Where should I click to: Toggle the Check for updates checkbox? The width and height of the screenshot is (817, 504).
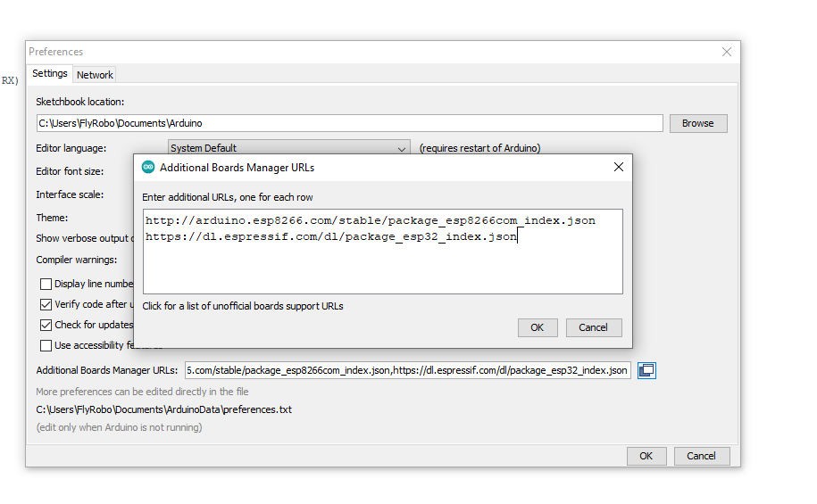[x=46, y=325]
